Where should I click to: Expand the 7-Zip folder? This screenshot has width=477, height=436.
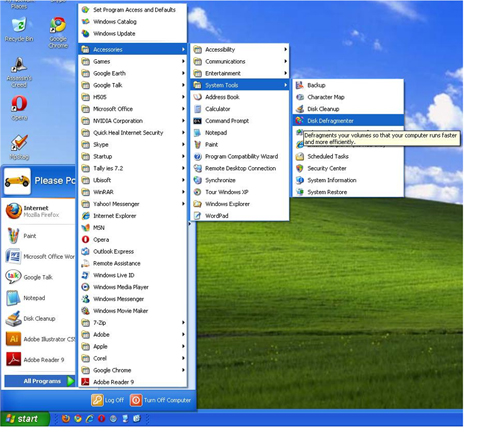132,323
